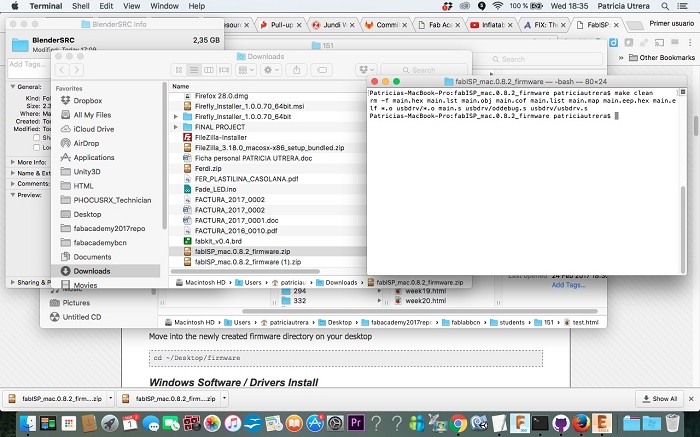
Task: Open Terminal from the Dock
Action: 540,423
